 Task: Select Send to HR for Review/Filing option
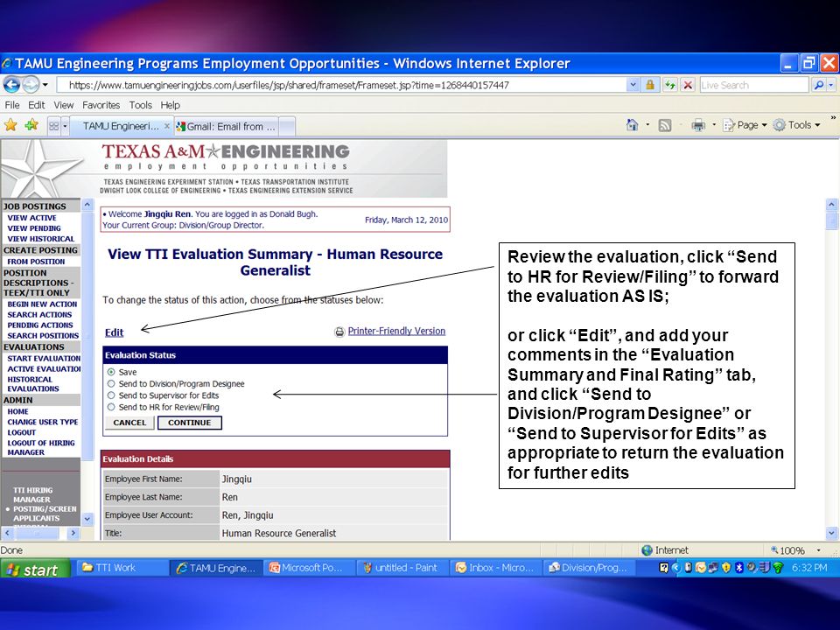[x=111, y=407]
